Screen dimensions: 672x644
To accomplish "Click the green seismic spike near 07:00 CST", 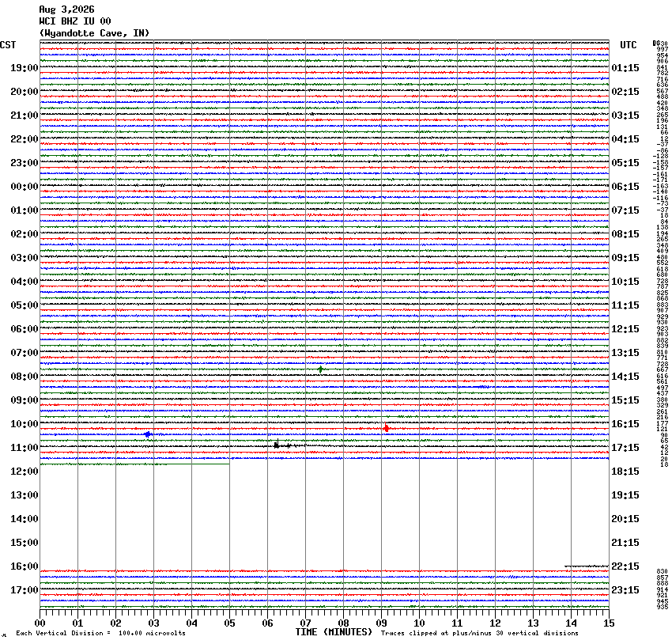I will pyautogui.click(x=320, y=369).
